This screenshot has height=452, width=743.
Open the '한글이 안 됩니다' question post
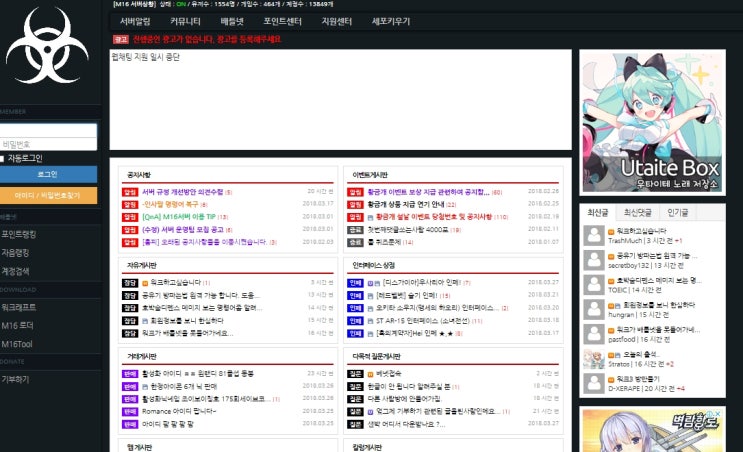pyautogui.click(x=408, y=387)
